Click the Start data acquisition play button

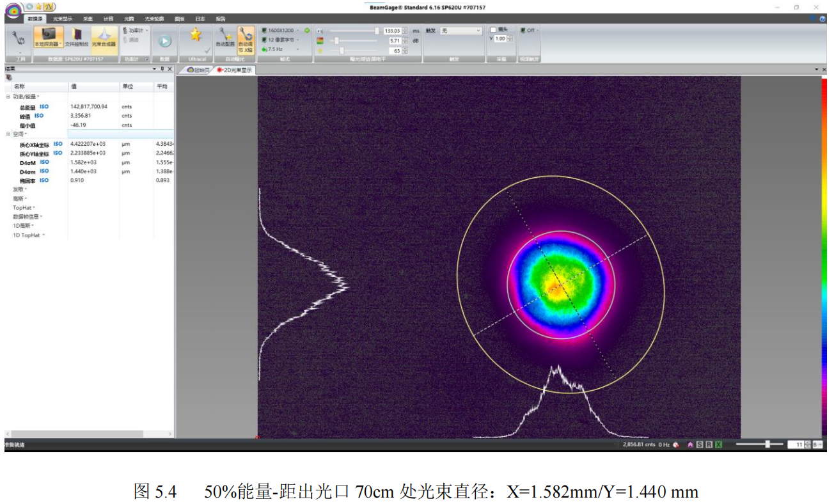click(x=164, y=40)
